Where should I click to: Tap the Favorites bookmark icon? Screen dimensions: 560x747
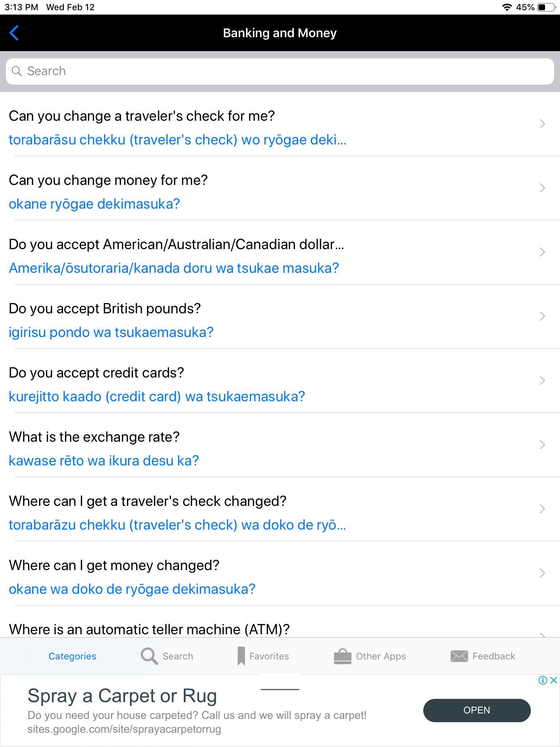[x=241, y=656]
